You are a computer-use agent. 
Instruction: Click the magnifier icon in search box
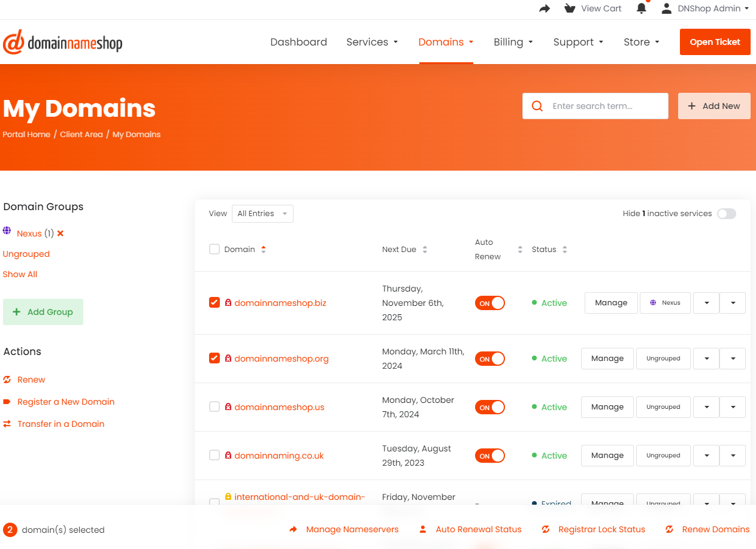coord(537,106)
